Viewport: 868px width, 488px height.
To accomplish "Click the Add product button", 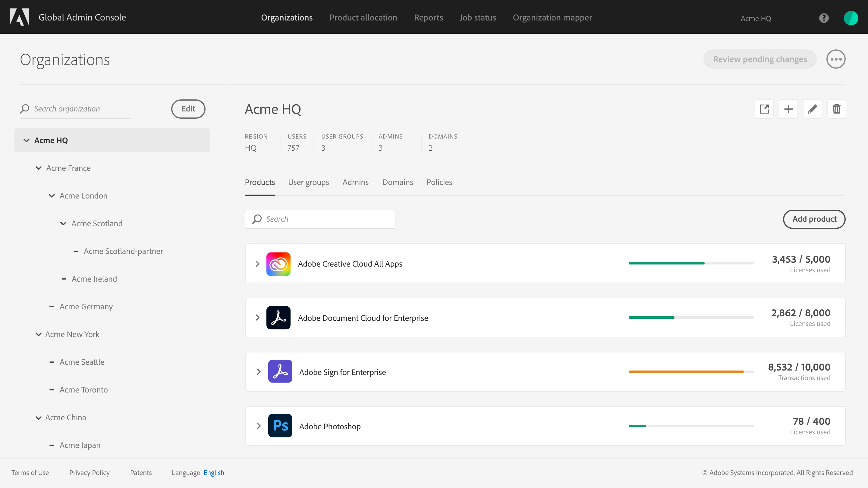I will tap(814, 219).
